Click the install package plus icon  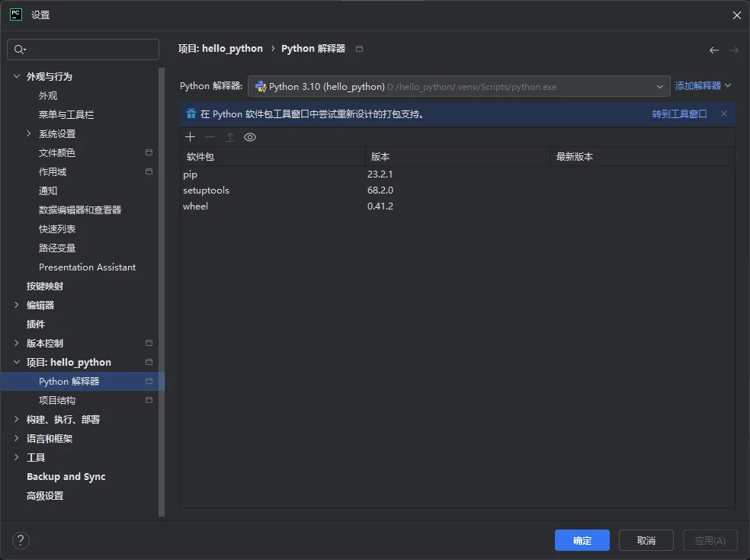tap(190, 137)
